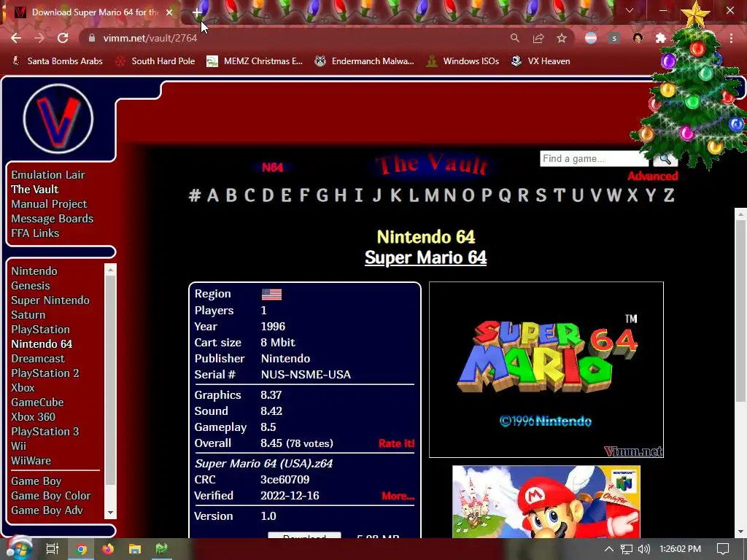This screenshot has height=560, width=747.
Task: Close the Download Super Mario 64 tab
Action: click(169, 12)
